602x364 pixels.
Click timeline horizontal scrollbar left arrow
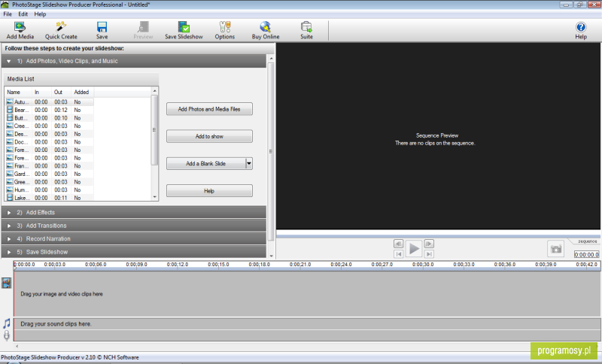[x=17, y=346]
